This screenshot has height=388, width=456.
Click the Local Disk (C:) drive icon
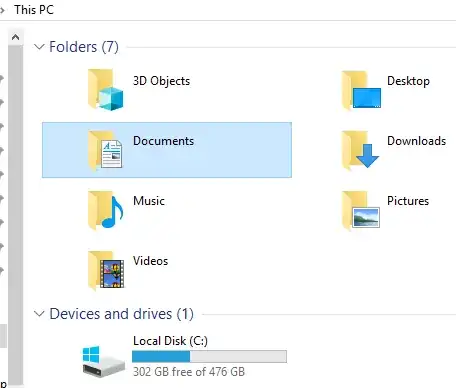tap(103, 361)
